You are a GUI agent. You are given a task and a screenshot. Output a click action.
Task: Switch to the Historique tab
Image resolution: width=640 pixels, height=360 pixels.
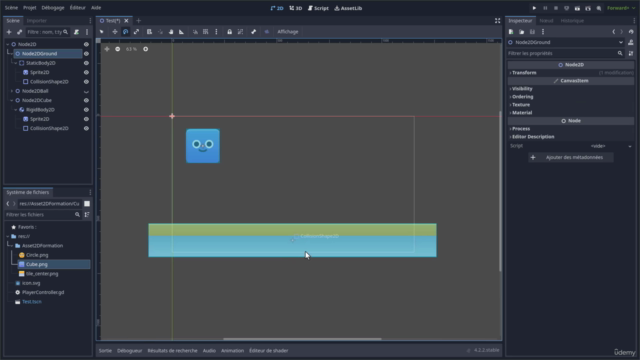point(572,20)
